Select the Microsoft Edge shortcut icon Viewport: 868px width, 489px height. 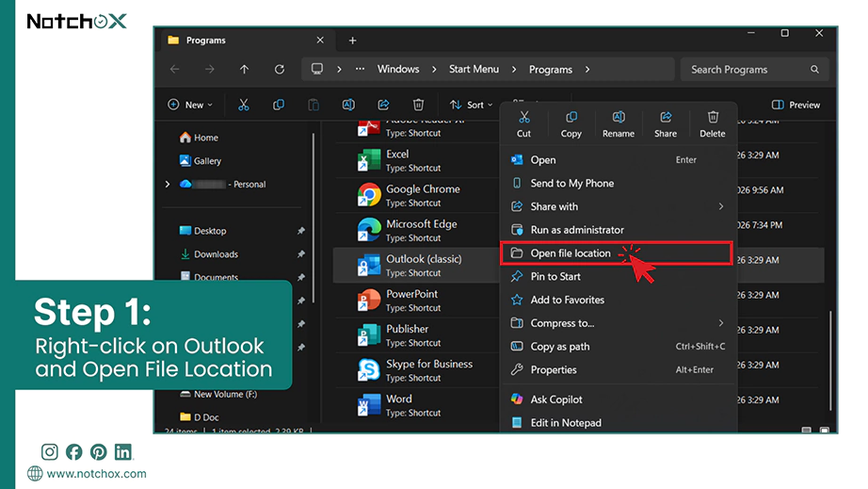coord(369,230)
